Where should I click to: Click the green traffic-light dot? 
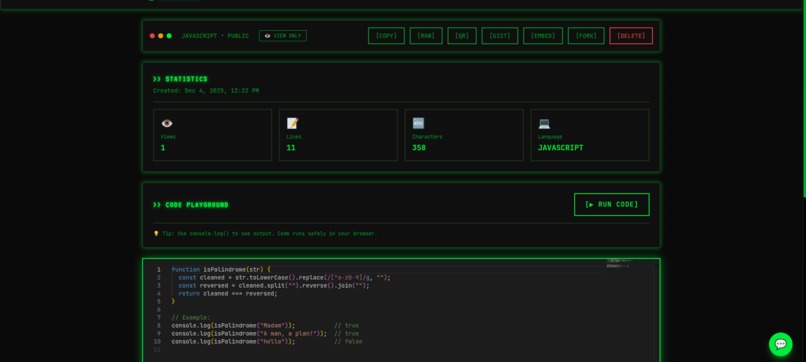click(169, 36)
